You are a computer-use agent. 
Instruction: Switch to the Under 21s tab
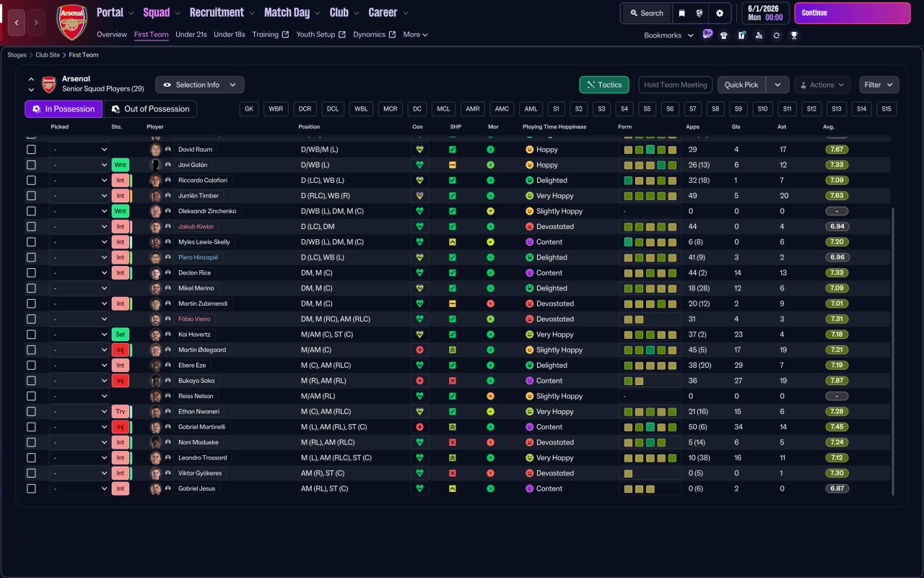click(191, 35)
